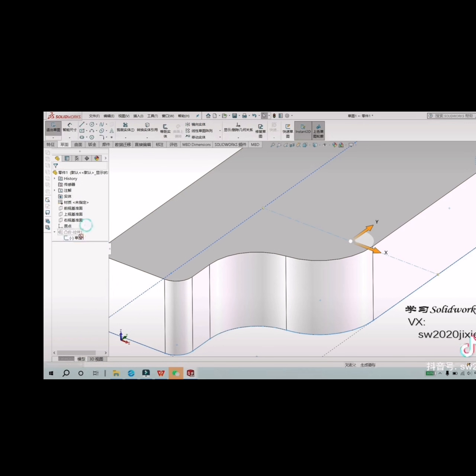Open the 视图(V) menu

point(124,116)
